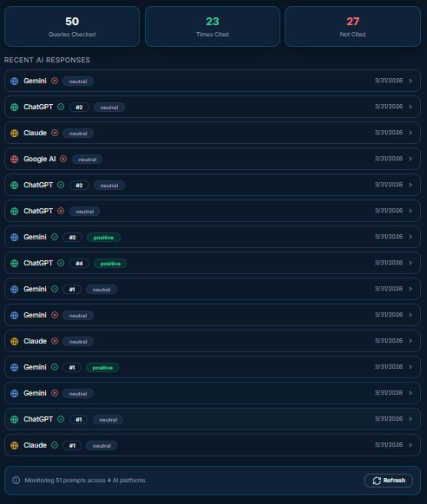
Task: Expand the Claude #1 neutral response chevron
Action: 411,445
